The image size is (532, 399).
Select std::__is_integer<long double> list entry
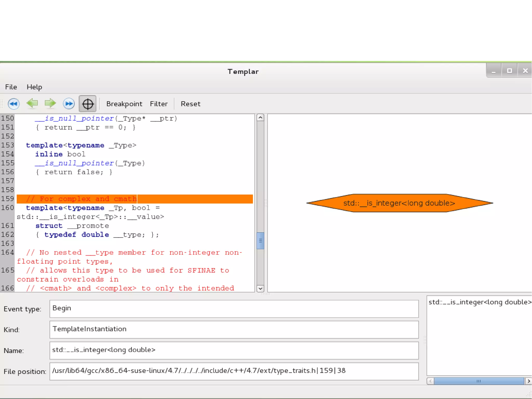pyautogui.click(x=479, y=302)
